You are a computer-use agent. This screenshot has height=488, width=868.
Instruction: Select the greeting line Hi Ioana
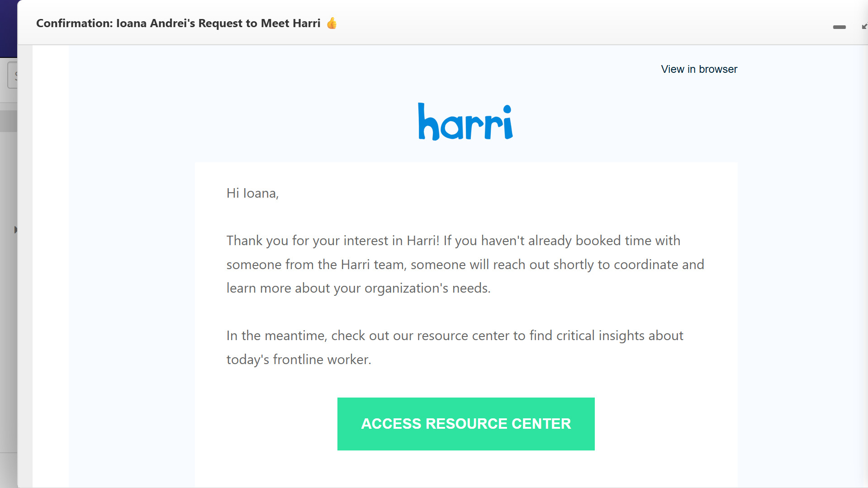click(x=252, y=193)
